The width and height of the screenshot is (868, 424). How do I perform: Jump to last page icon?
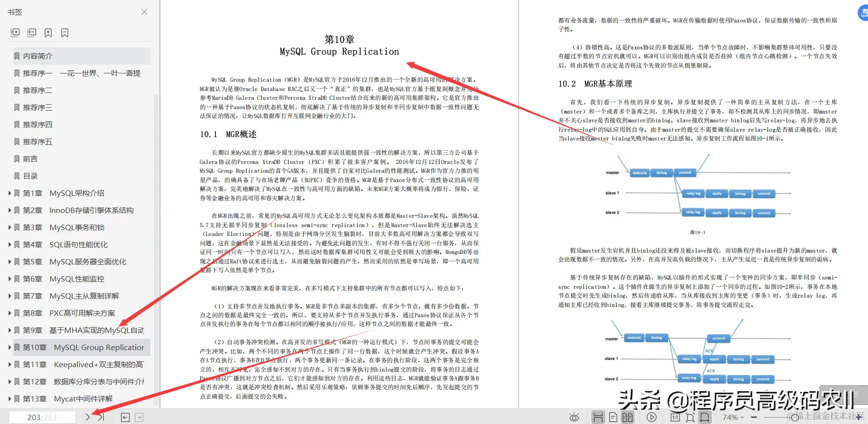[x=101, y=417]
